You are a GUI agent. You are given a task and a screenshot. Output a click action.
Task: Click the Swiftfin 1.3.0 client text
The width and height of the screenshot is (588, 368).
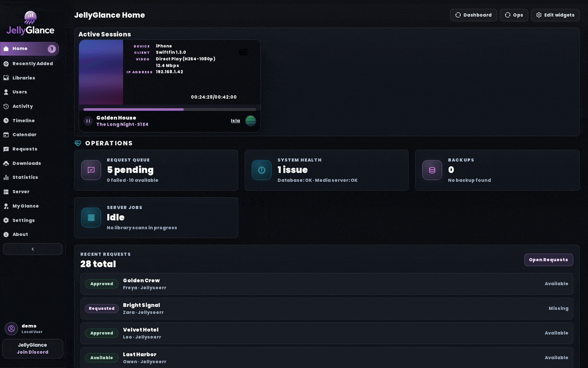(171, 53)
